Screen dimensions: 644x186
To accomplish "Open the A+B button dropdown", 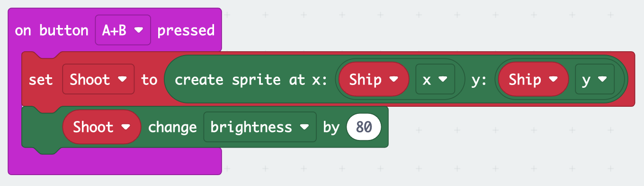I will 123,30.
